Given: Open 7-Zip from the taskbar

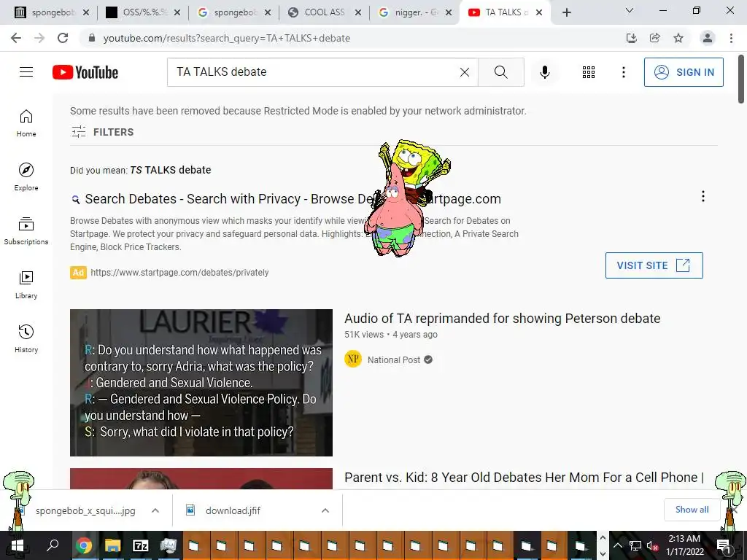Looking at the screenshot, I should (x=140, y=545).
